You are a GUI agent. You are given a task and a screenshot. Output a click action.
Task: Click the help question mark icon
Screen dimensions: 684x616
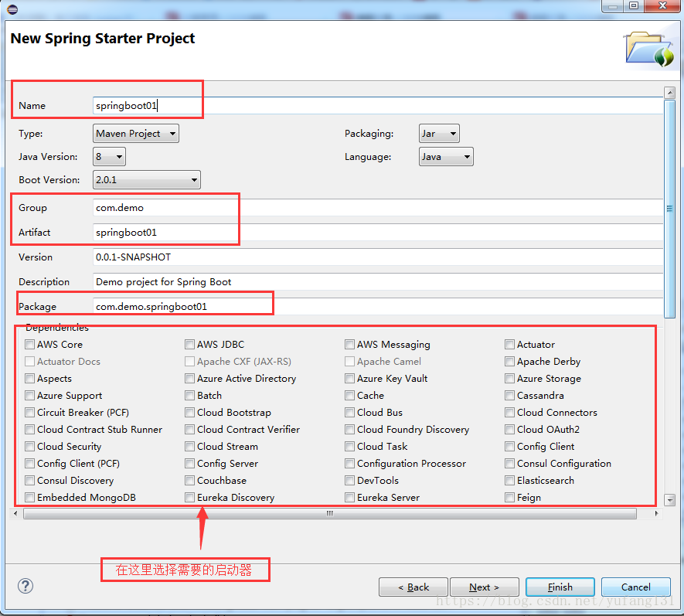point(26,586)
